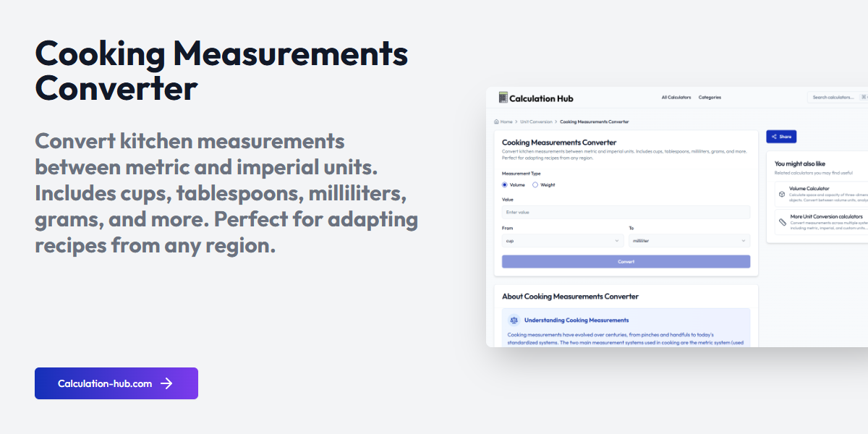Viewport: 868px width, 434px height.
Task: Click the ruler icon beside More Unit Conversion calculators
Action: click(x=782, y=221)
